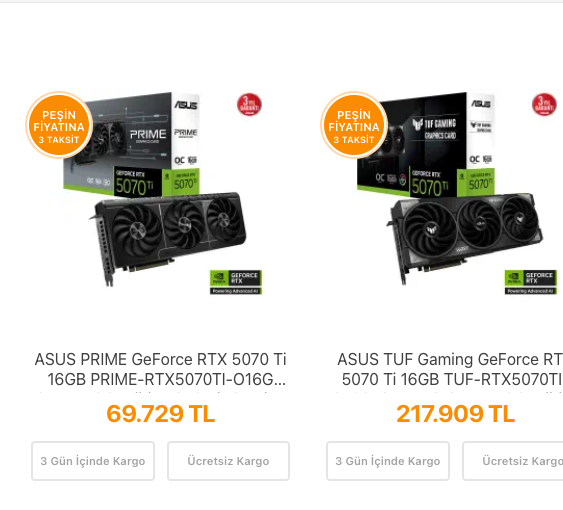Viewport: 563px width, 510px height.
Task: Click the ASUS logo on the PRIME box
Action: pos(186,105)
